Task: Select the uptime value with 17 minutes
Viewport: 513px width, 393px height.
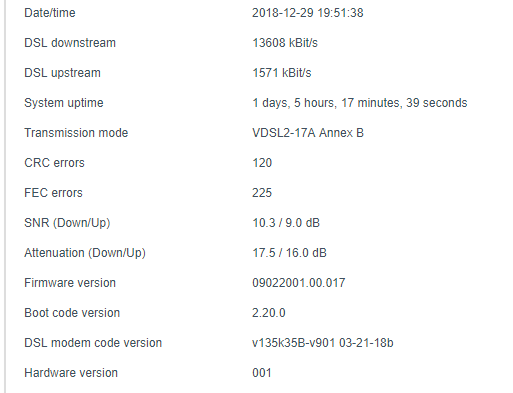Action: click(360, 103)
